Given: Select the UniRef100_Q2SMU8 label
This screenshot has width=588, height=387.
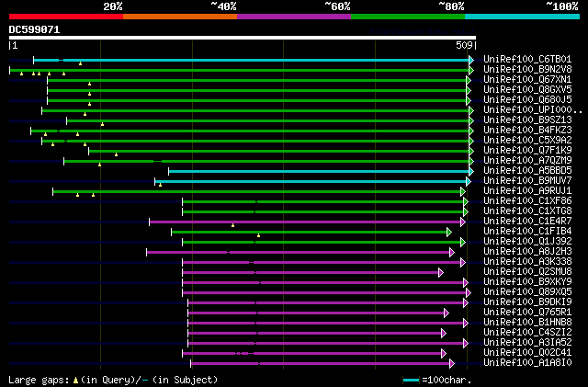Looking at the screenshot, I should tap(527, 272).
